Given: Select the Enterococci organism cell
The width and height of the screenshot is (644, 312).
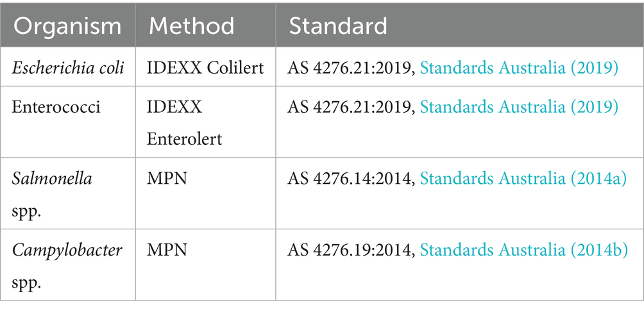Looking at the screenshot, I should [x=56, y=106].
